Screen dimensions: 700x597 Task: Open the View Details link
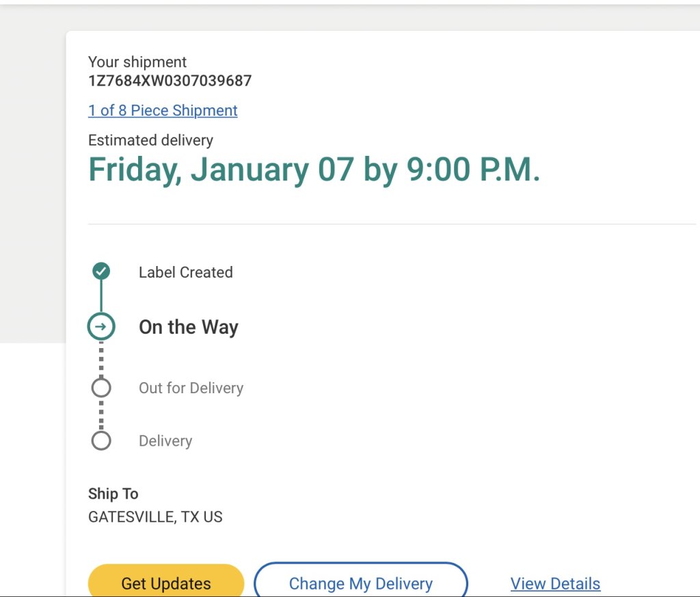(x=555, y=583)
